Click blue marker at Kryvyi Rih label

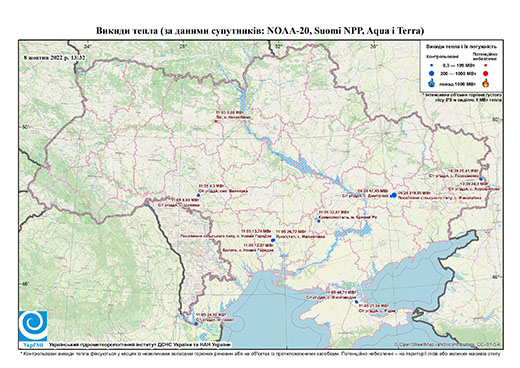(x=319, y=221)
